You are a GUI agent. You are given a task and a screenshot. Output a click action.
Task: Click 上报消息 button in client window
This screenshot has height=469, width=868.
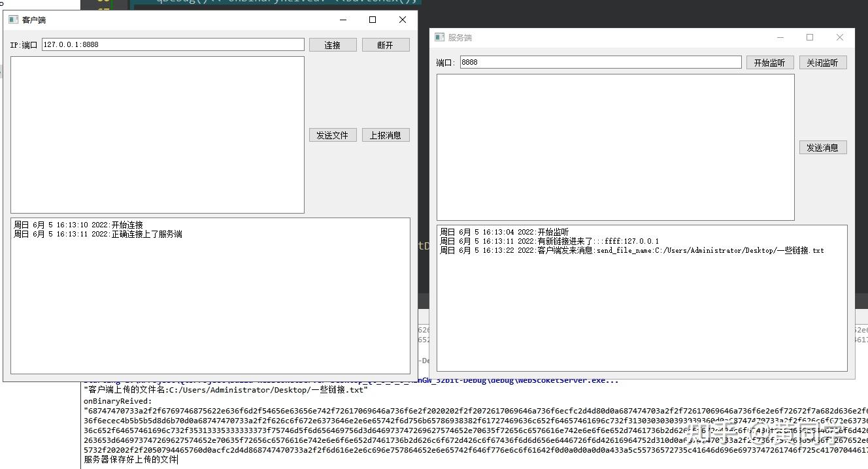(x=386, y=135)
